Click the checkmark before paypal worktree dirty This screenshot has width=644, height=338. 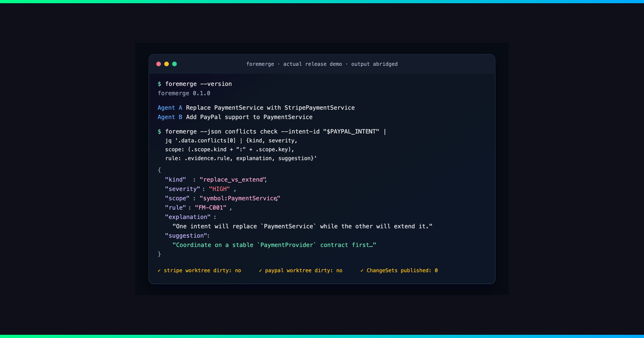click(x=260, y=270)
